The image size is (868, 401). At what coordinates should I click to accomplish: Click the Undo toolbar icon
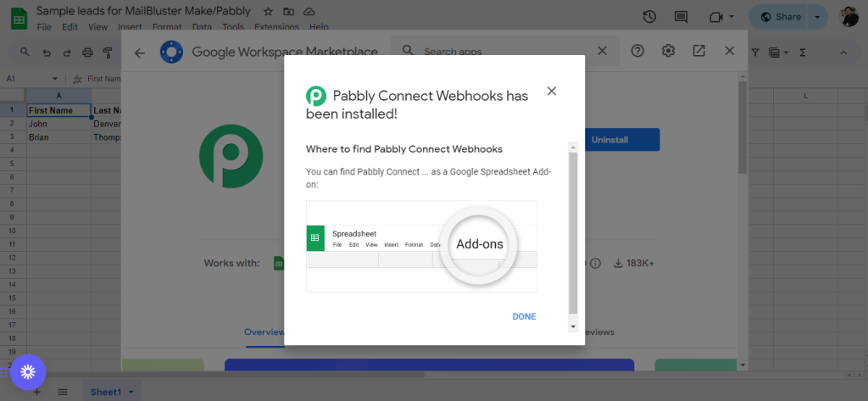[47, 53]
